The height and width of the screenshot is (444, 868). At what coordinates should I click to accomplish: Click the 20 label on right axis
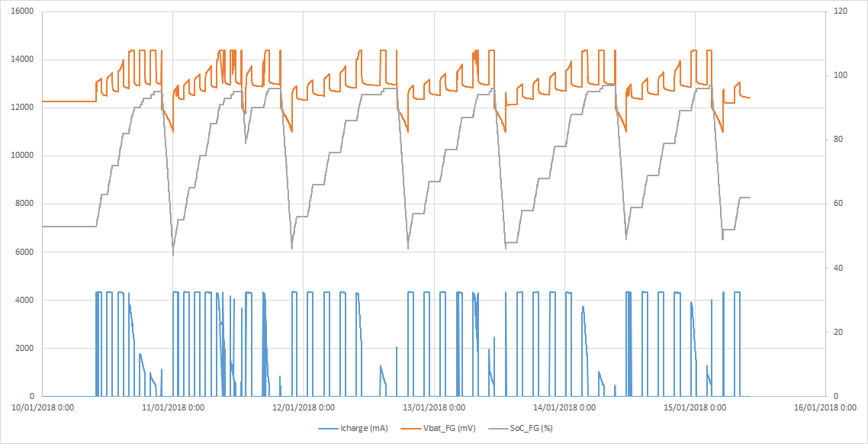pyautogui.click(x=837, y=332)
